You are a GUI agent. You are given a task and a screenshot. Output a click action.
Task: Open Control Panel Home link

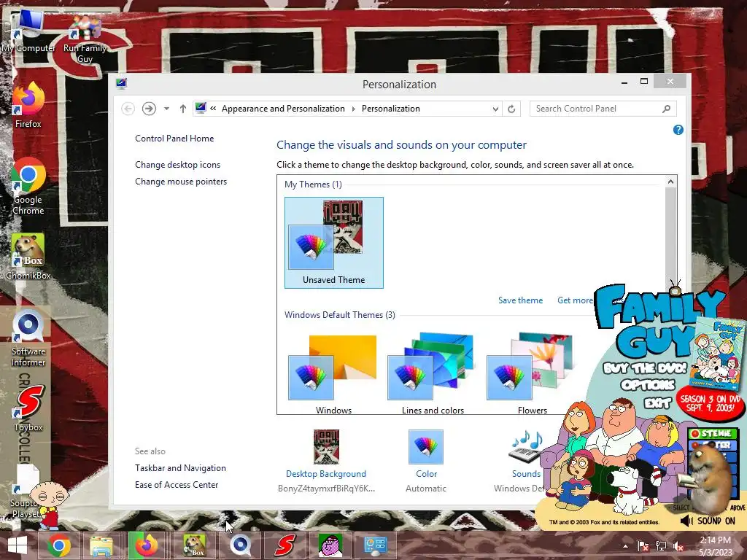point(174,139)
